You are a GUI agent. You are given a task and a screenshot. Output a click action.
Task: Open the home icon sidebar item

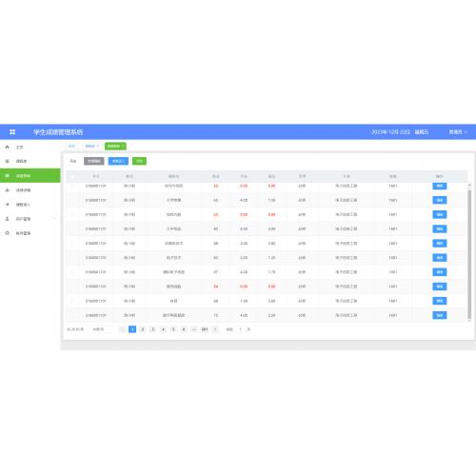point(30,147)
